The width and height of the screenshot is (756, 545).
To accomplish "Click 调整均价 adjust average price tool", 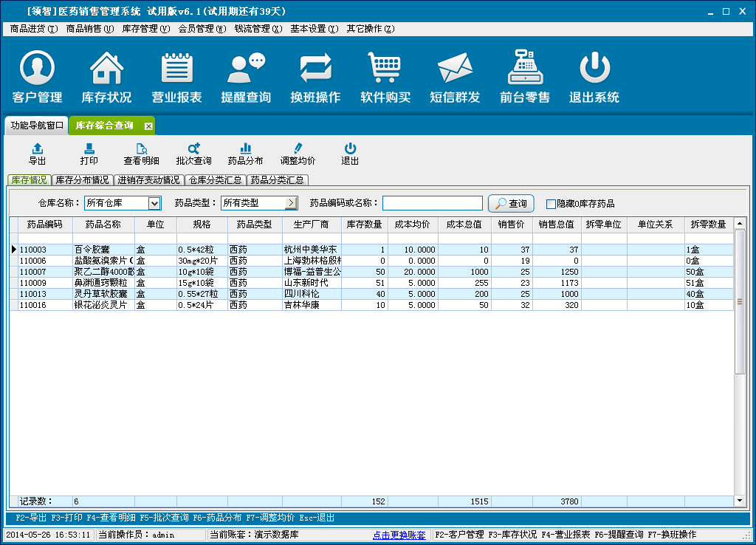I will 298,154.
